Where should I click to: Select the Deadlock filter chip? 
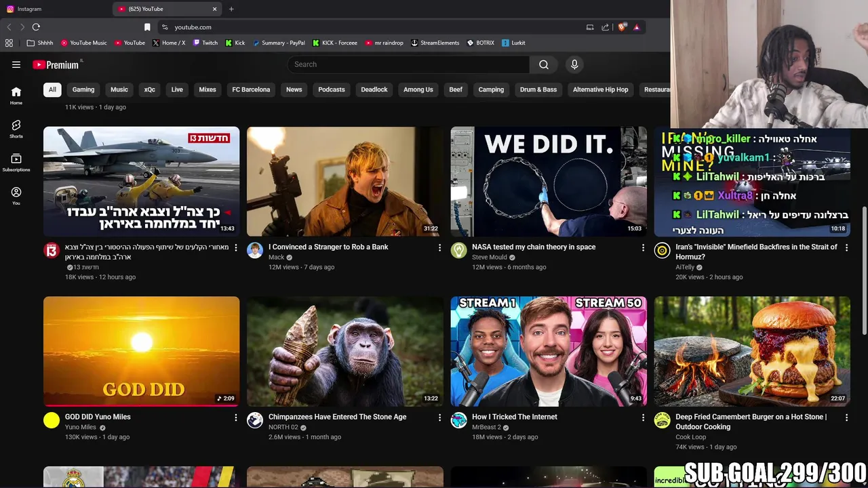click(374, 89)
